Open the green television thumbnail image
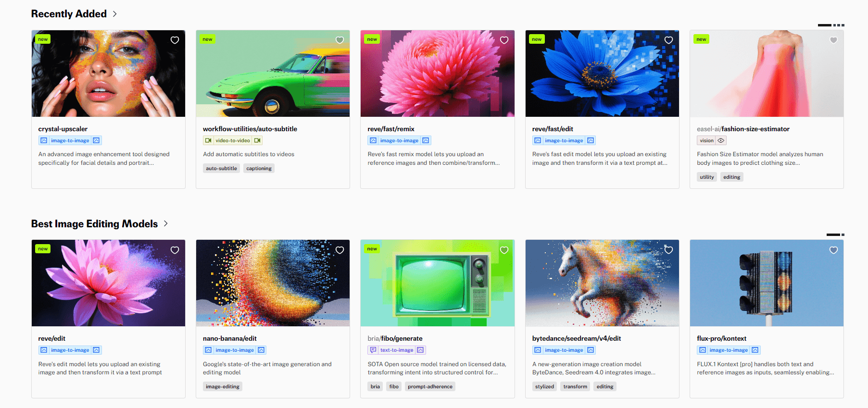The height and width of the screenshot is (408, 868). [x=437, y=283]
